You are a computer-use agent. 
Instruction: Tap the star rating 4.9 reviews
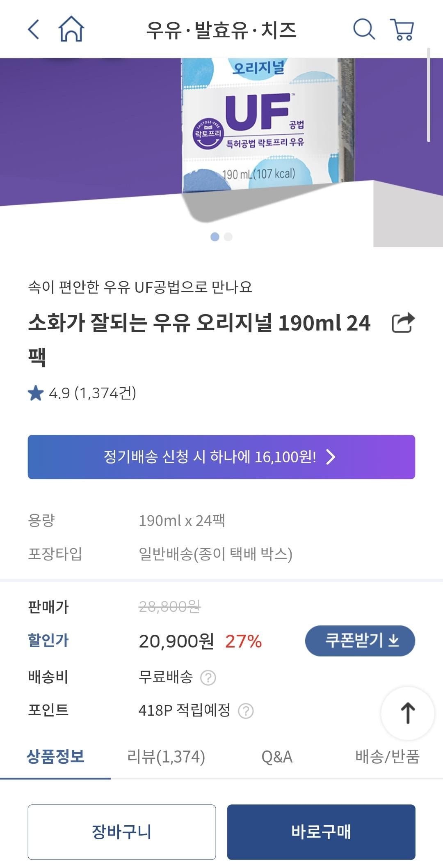82,393
